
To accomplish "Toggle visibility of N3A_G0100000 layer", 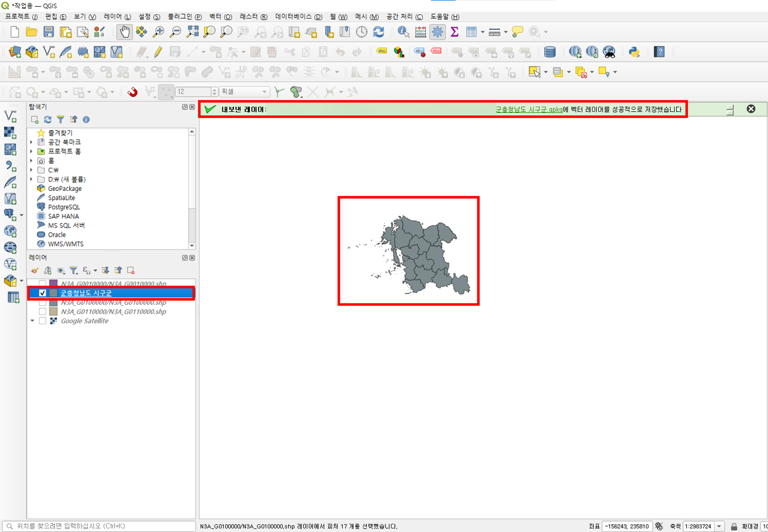I will coord(42,303).
